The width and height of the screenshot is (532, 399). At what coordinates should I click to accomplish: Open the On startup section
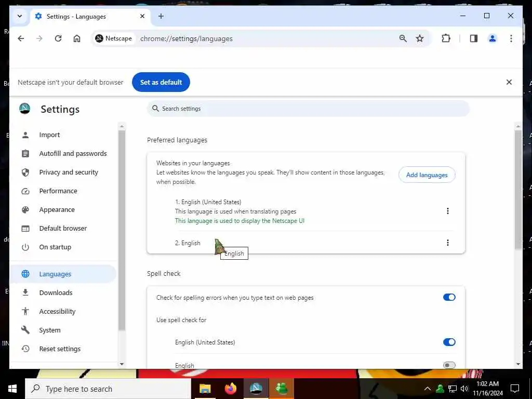pyautogui.click(x=64, y=247)
